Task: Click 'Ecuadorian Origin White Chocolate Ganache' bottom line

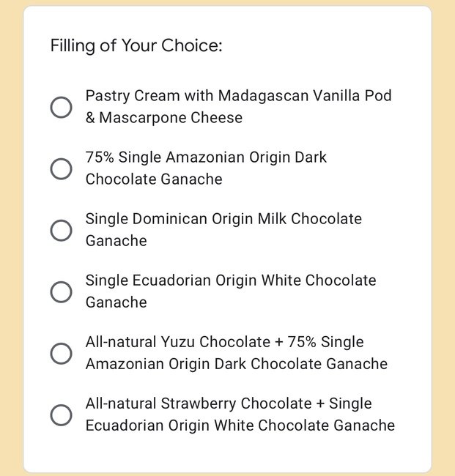Action: click(240, 425)
